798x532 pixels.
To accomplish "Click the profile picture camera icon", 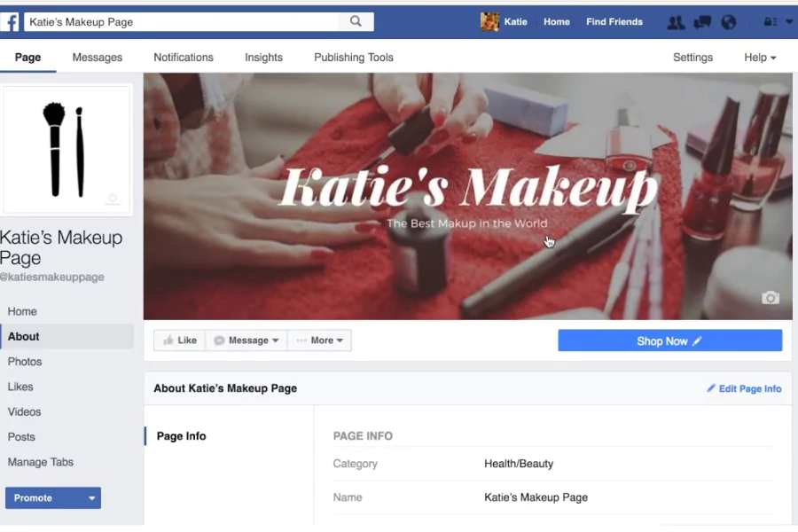I will (x=113, y=198).
